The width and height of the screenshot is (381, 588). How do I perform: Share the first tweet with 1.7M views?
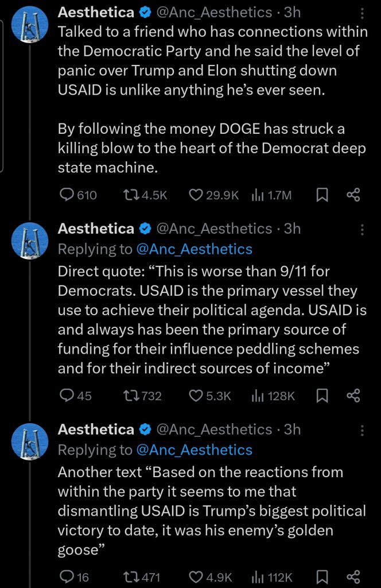click(353, 195)
